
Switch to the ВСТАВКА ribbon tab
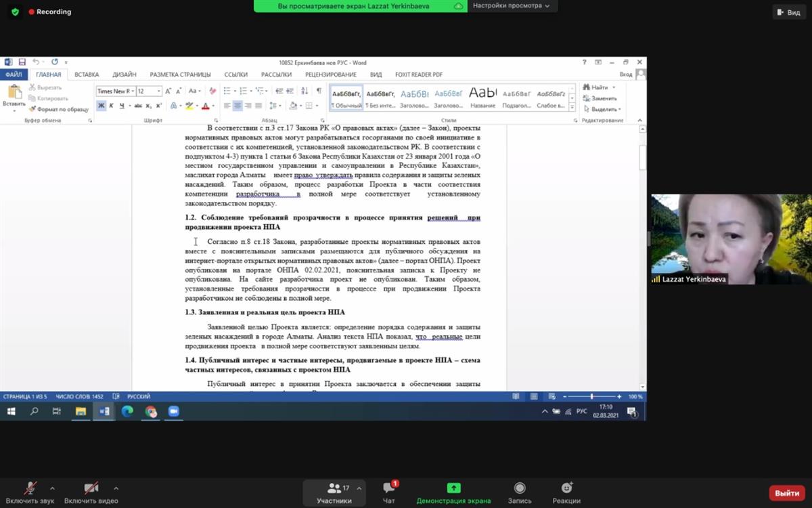coord(87,75)
